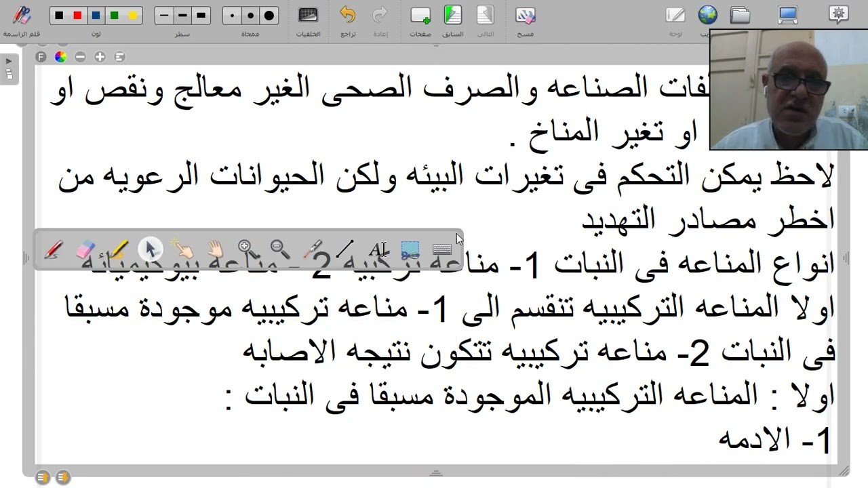The height and width of the screenshot is (488, 868).
Task: Select the interact pointing-finger tool
Action: (x=182, y=250)
